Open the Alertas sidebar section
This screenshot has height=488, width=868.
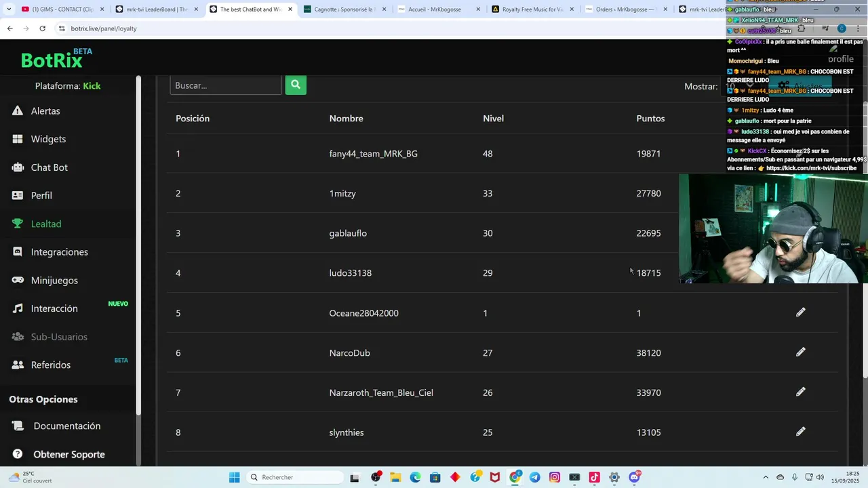(45, 110)
